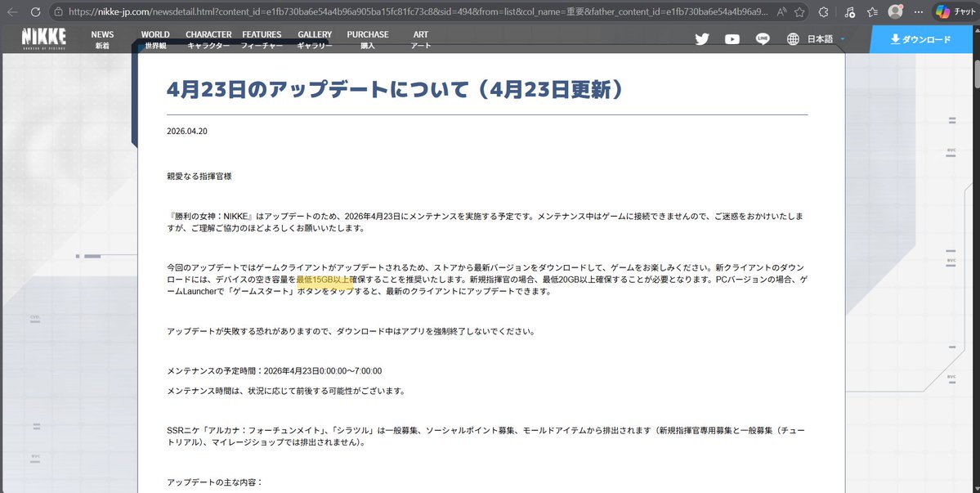The width and height of the screenshot is (980, 493).
Task: Click the line starting メンテナンス時間は、状況に応じて
Action: (286, 391)
